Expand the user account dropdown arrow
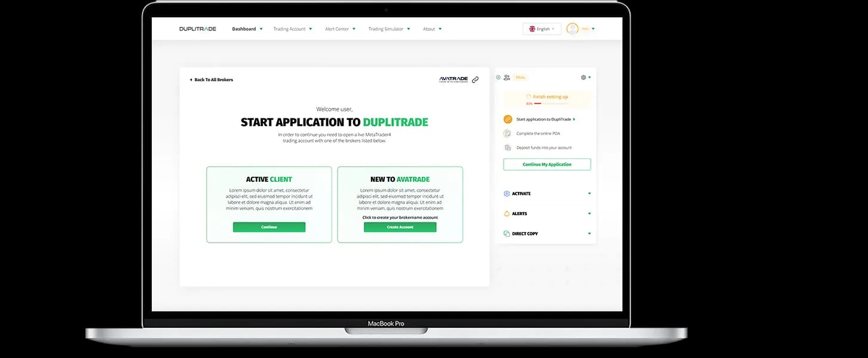Screen dimensions: 868x358 point(593,29)
